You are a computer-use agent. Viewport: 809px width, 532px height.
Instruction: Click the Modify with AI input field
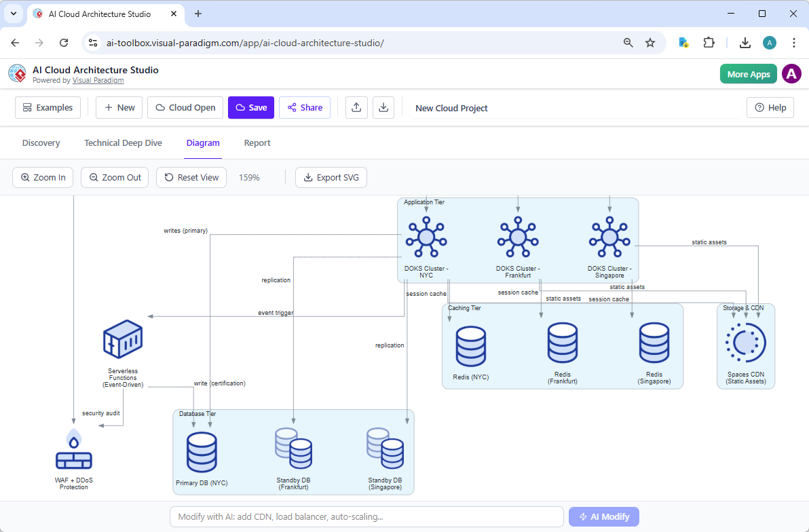[366, 516]
